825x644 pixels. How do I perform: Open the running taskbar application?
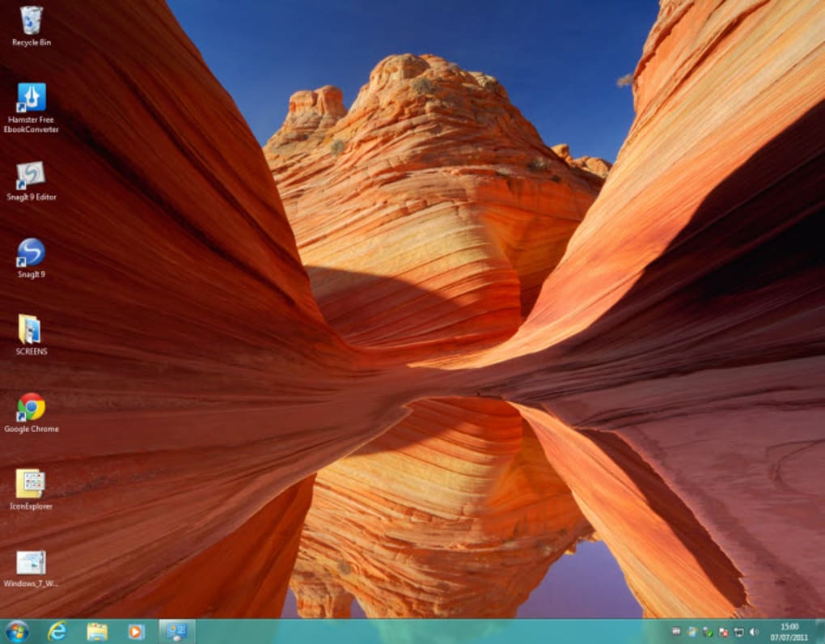pyautogui.click(x=176, y=630)
